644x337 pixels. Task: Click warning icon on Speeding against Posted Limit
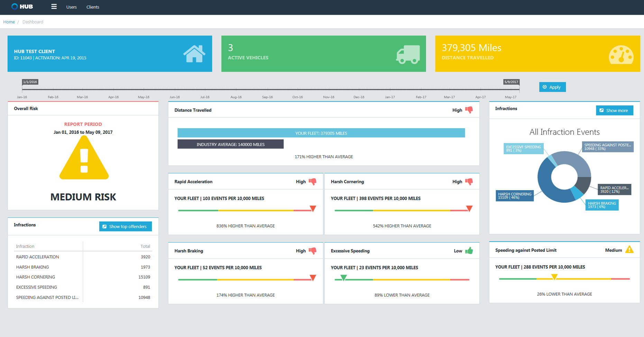click(629, 250)
